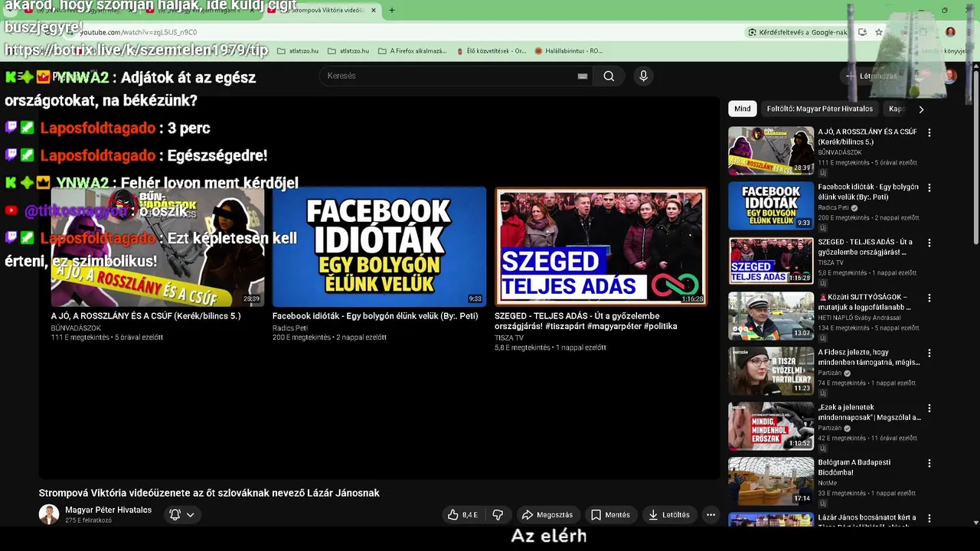Viewport: 980px width, 551px height.
Task: Click Magyar Péter Hivatalos channel avatar
Action: (x=49, y=514)
